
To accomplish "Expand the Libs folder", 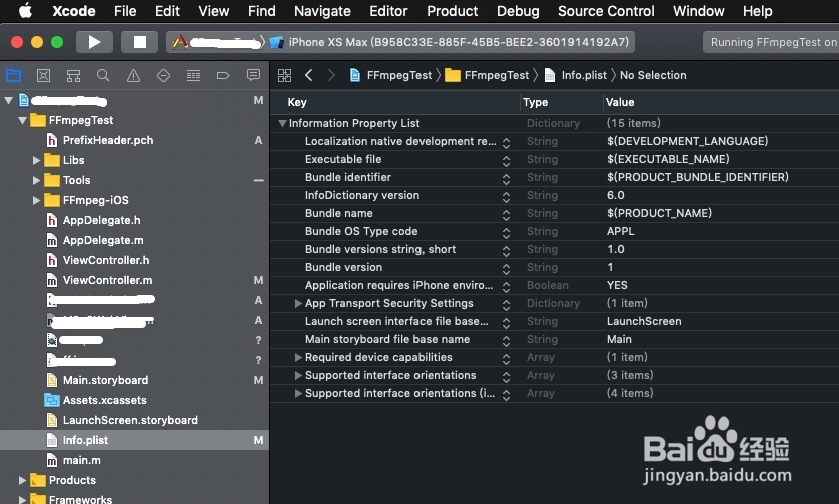I will [37, 160].
